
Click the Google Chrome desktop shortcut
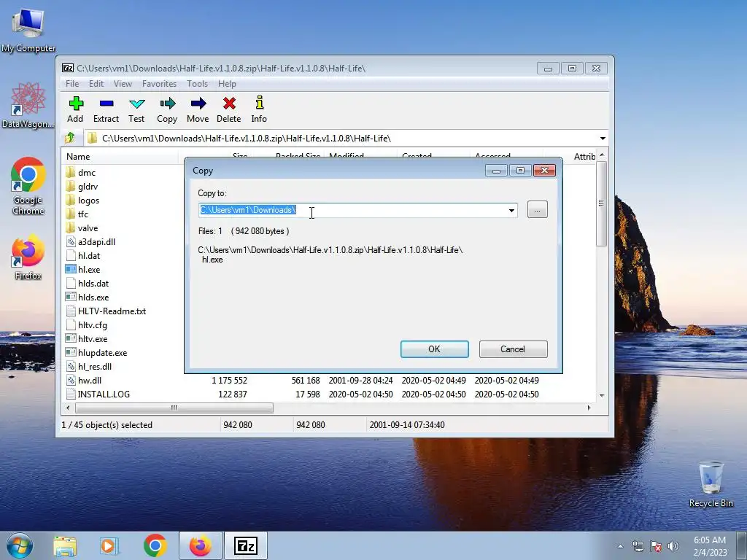coord(28,186)
